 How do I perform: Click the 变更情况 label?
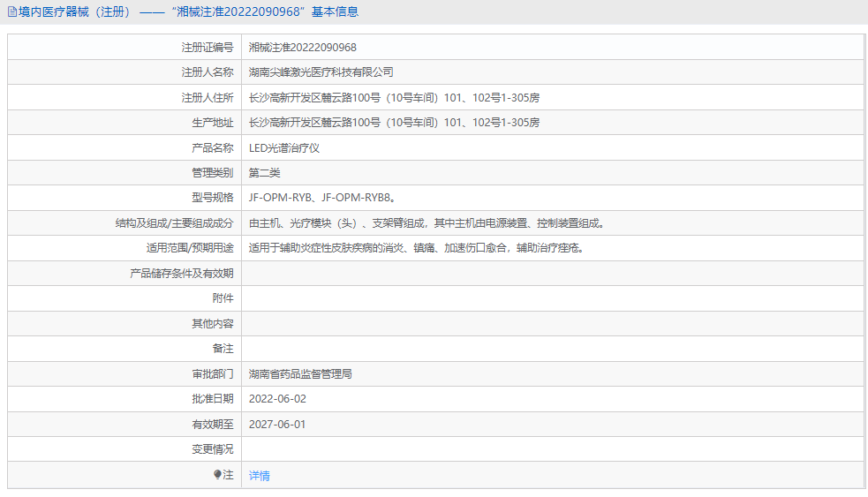(x=213, y=449)
